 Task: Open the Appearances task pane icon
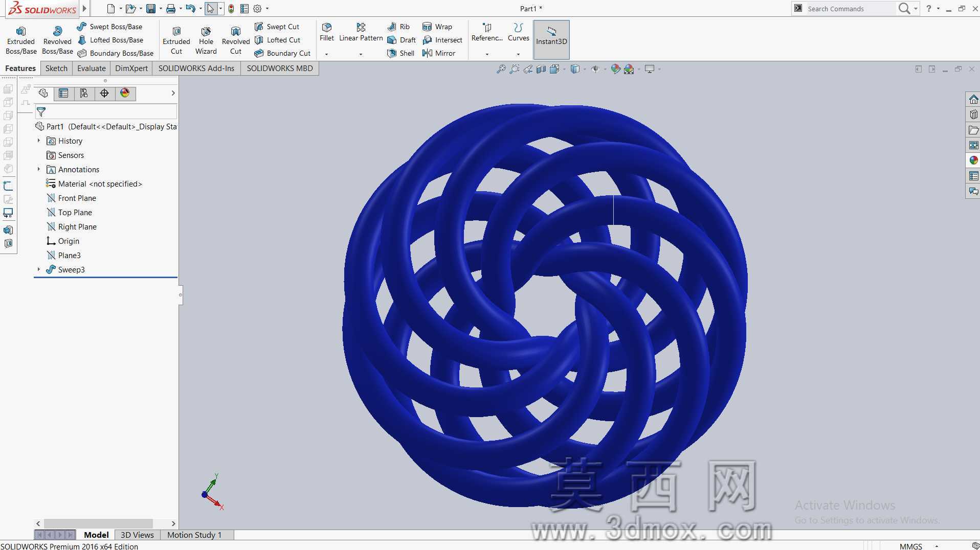click(x=973, y=161)
